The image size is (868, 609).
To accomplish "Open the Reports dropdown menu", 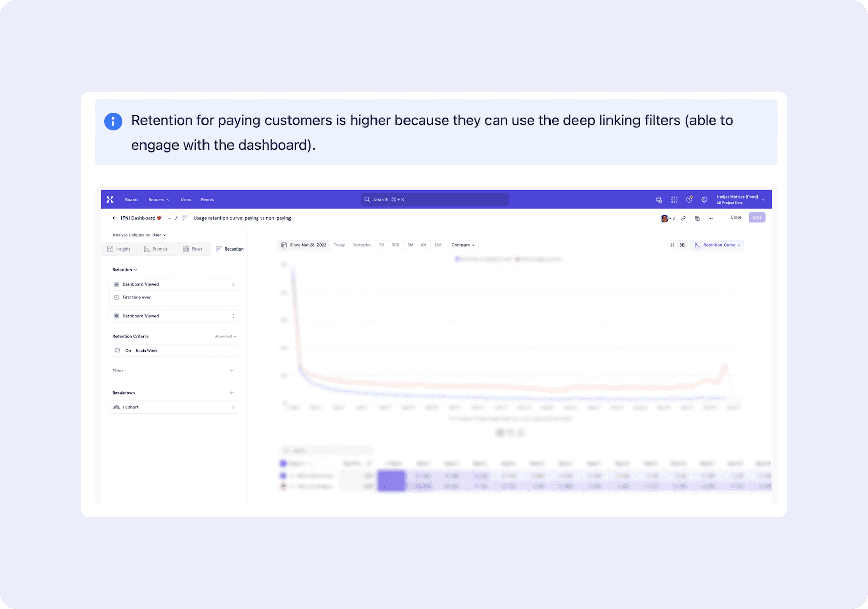I will [159, 200].
